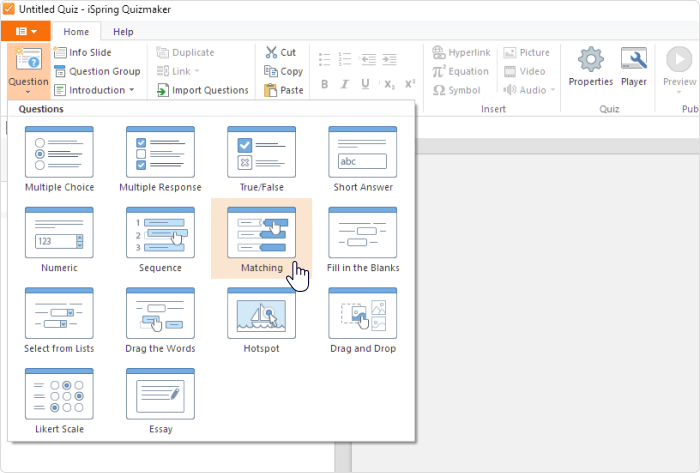Insert a Video

click(x=524, y=71)
